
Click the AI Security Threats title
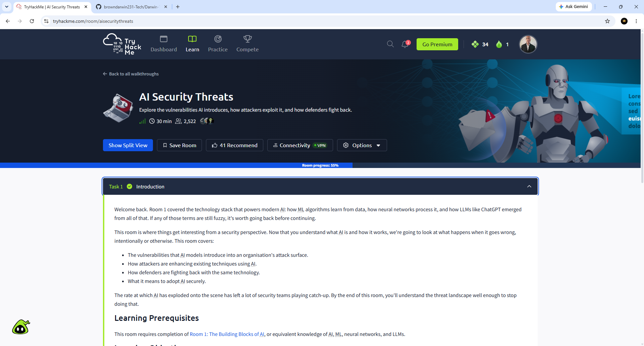[186, 97]
